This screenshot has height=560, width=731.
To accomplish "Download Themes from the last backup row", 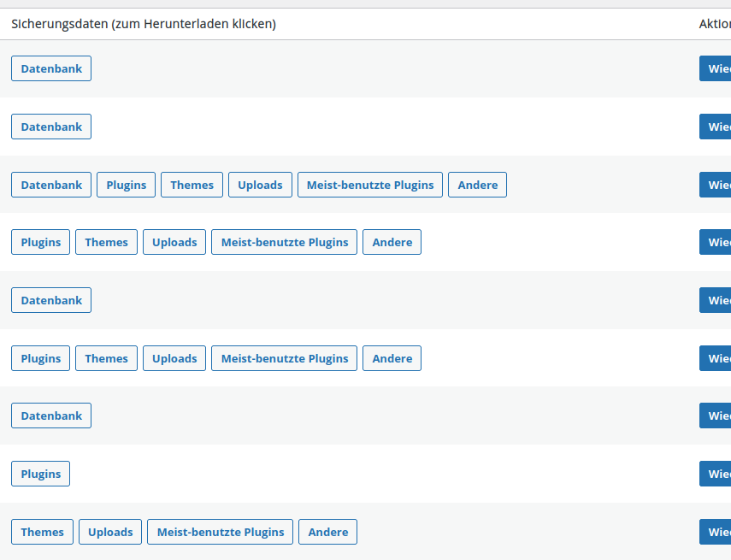I will coord(42,532).
